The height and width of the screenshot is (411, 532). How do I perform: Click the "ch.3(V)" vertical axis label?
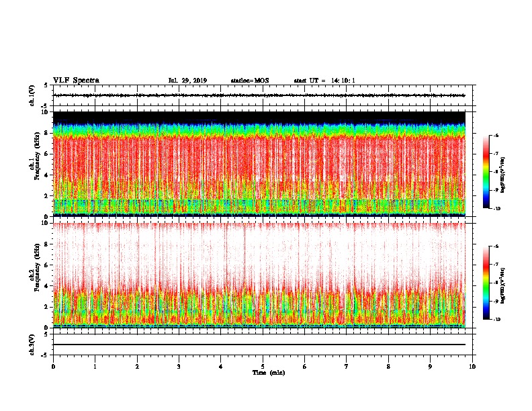32,345
